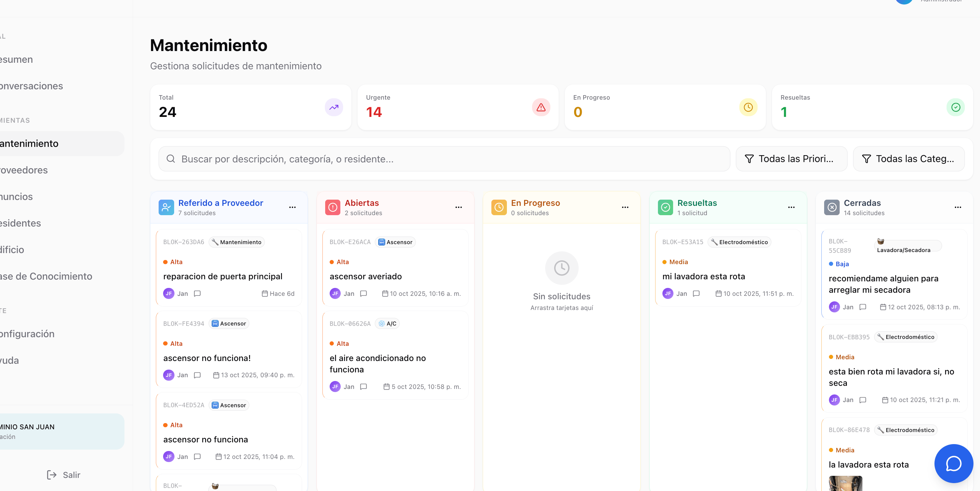Image resolution: width=980 pixels, height=491 pixels.
Task: Click the Total trending arrow icon
Action: (334, 108)
